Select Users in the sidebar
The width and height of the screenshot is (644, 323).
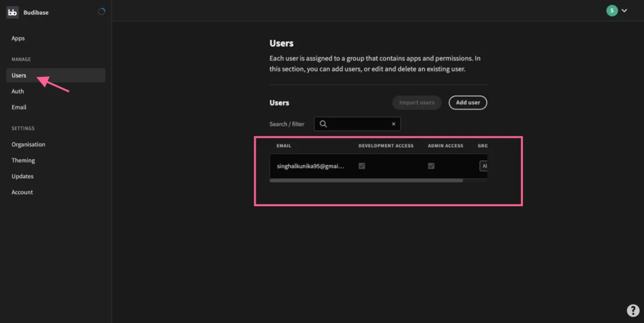click(56, 75)
